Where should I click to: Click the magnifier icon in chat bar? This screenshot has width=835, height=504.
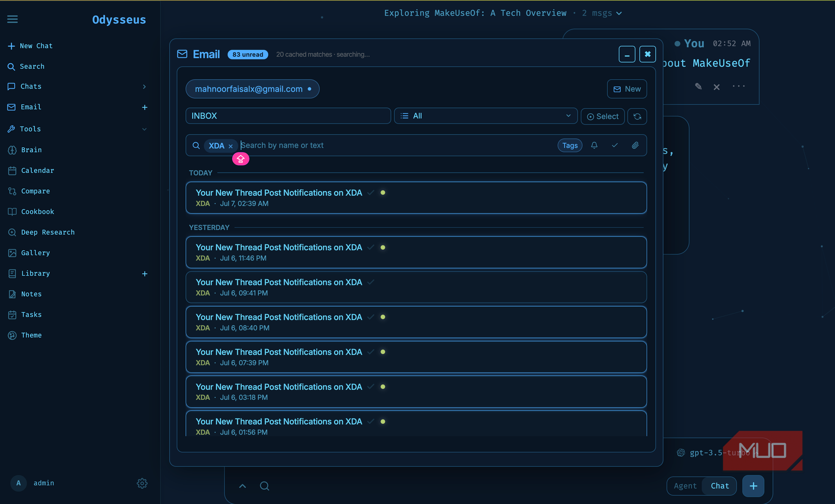pyautogui.click(x=265, y=486)
